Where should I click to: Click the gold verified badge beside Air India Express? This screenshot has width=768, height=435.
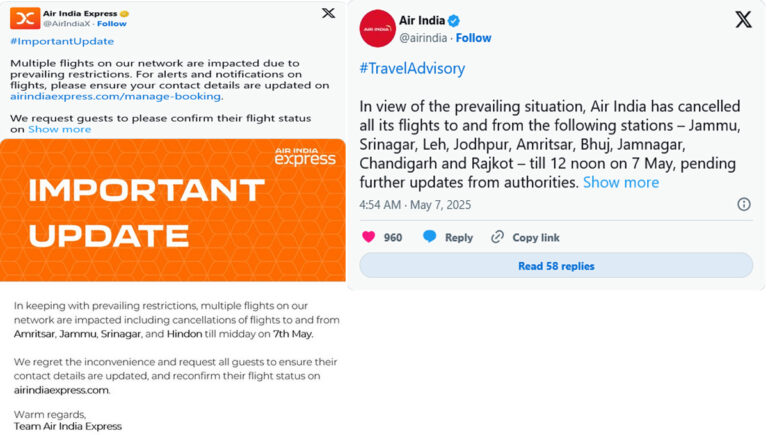pos(124,14)
